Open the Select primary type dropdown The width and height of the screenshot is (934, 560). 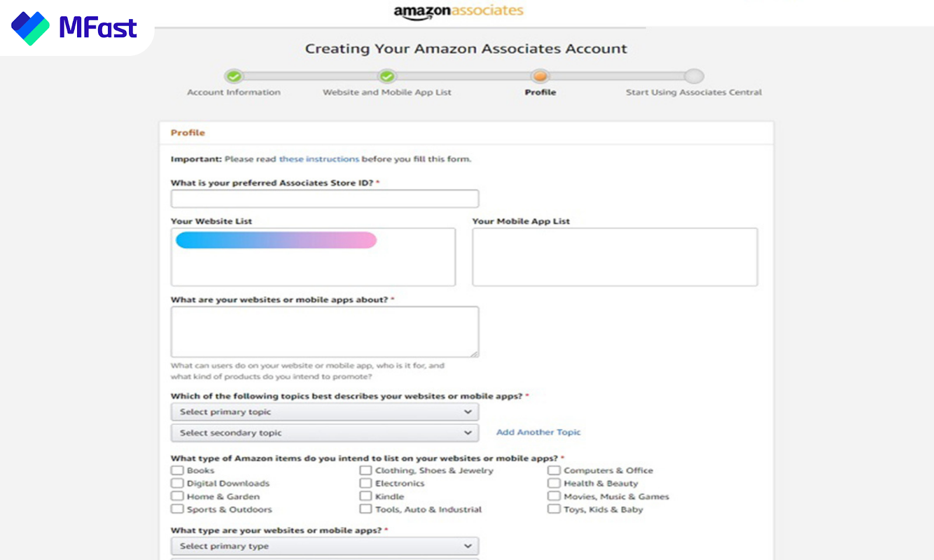click(x=325, y=546)
